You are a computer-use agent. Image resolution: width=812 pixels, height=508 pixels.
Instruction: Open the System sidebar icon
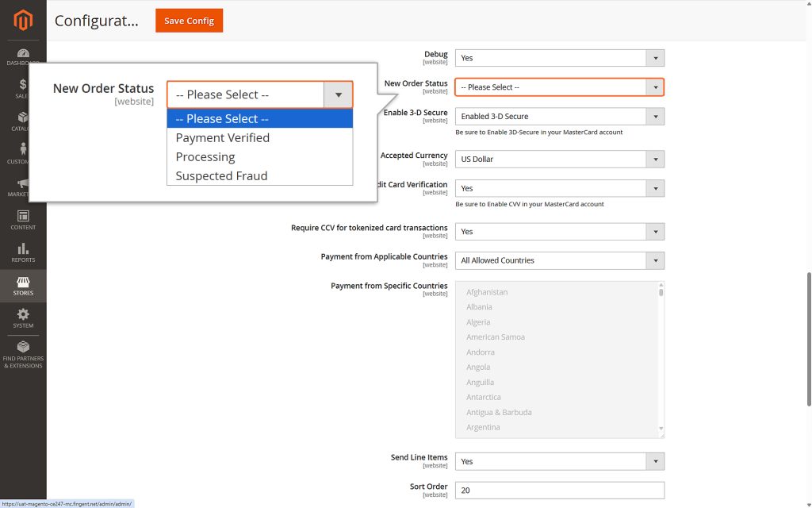click(23, 317)
